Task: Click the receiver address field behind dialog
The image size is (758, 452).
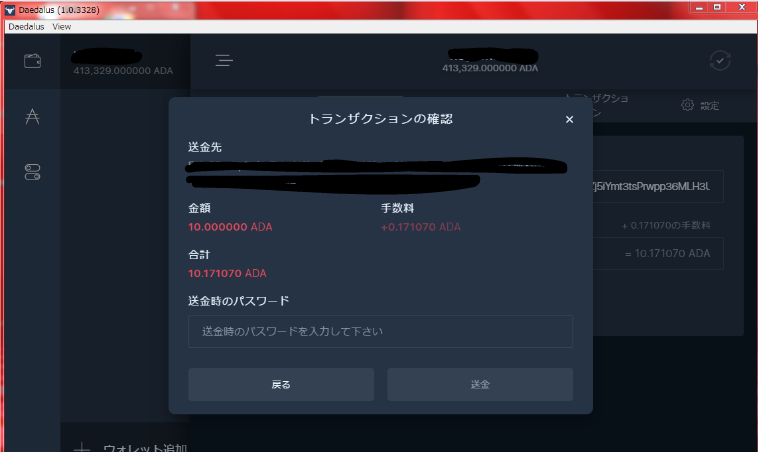Action: click(657, 187)
